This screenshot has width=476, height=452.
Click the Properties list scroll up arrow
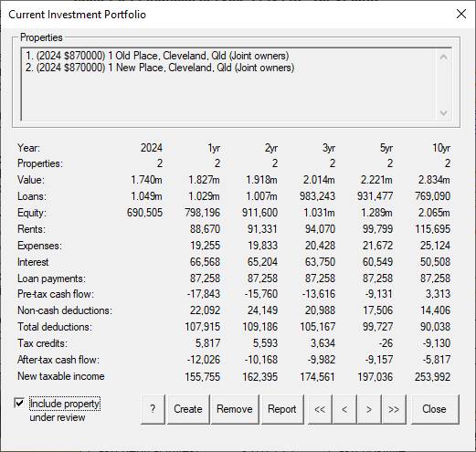pos(443,57)
